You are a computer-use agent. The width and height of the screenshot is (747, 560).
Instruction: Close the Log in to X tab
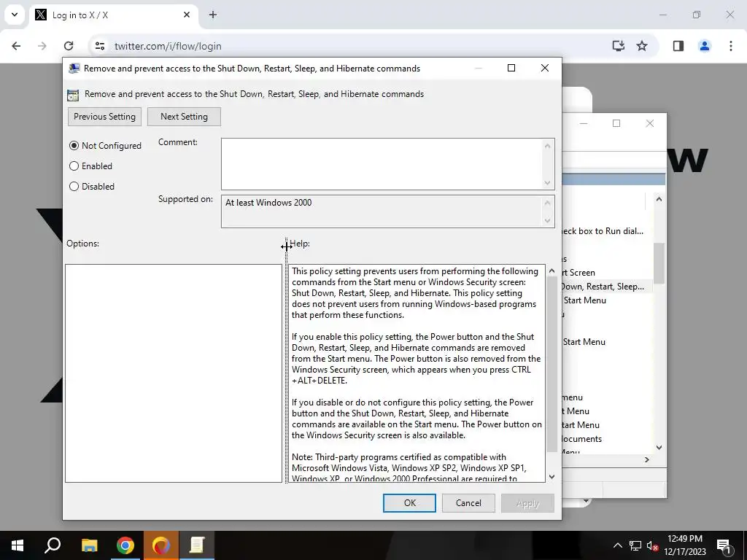pyautogui.click(x=187, y=15)
